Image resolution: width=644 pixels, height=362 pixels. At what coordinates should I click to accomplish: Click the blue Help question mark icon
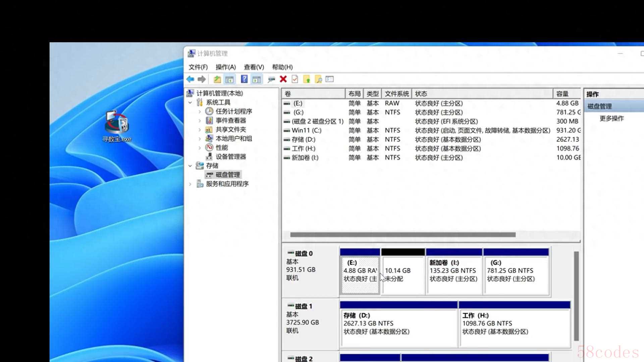pos(244,79)
